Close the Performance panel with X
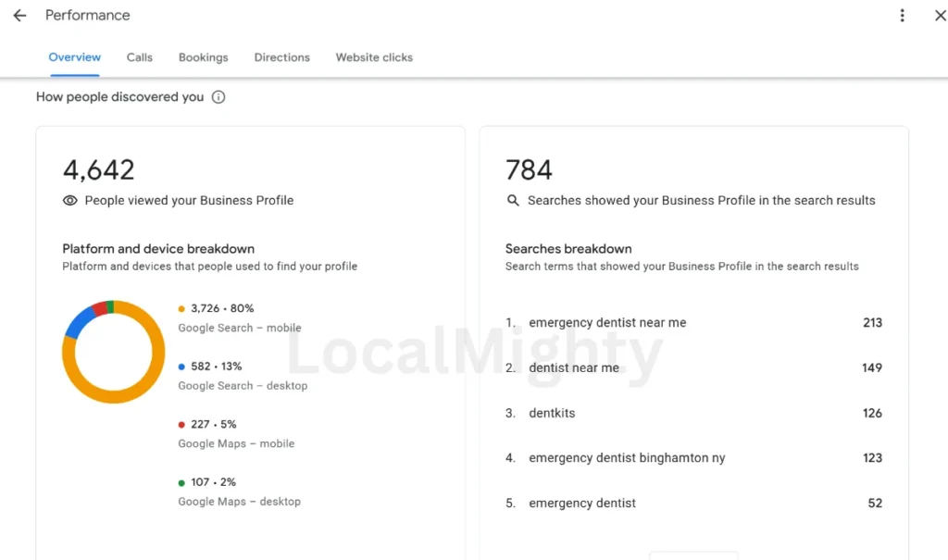This screenshot has width=948, height=560. pos(941,16)
